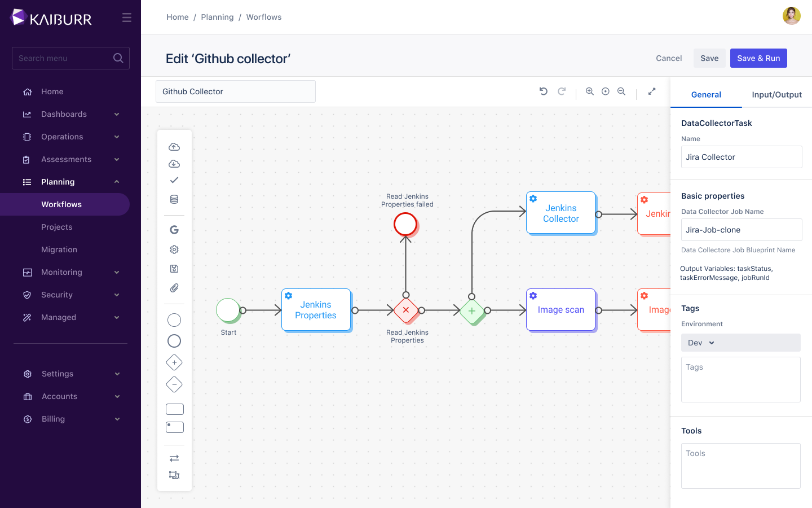
Task: Click the Save & Run button
Action: [x=758, y=58]
